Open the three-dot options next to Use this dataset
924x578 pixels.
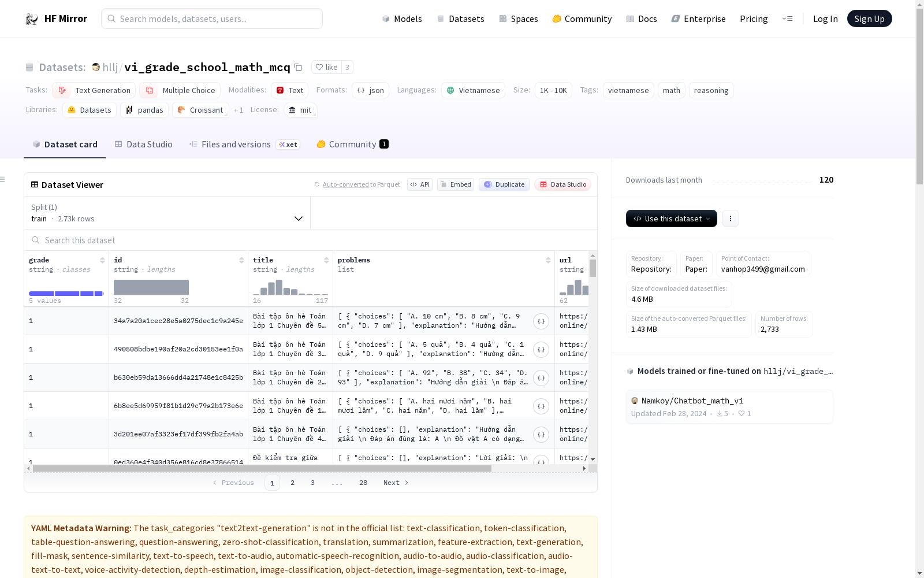(731, 218)
